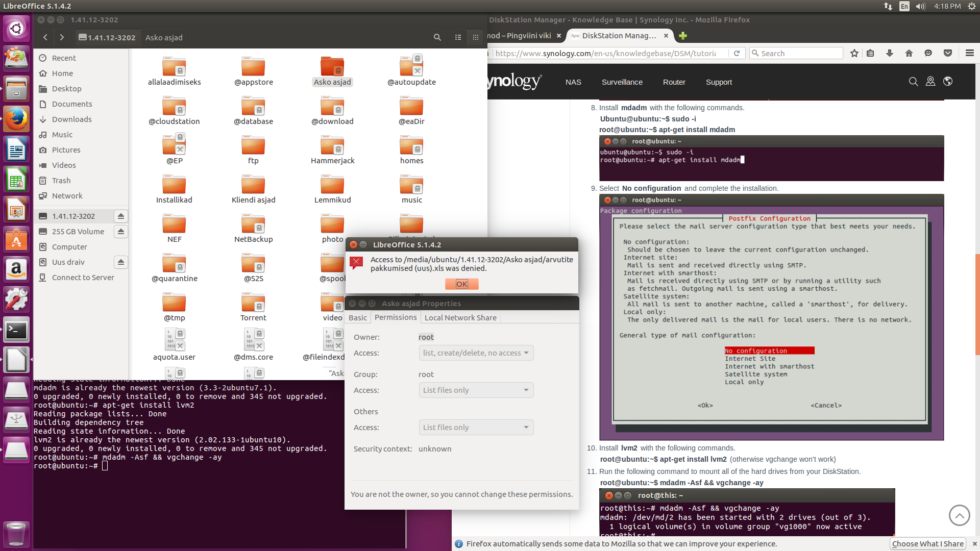
Task: Open LibreOffice Impress in dock
Action: pos(16,210)
